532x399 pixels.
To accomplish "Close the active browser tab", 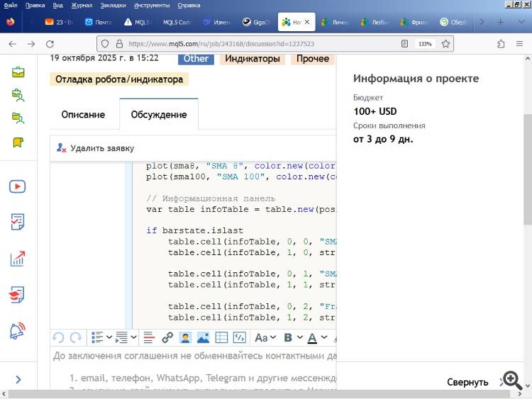I will tap(307, 22).
